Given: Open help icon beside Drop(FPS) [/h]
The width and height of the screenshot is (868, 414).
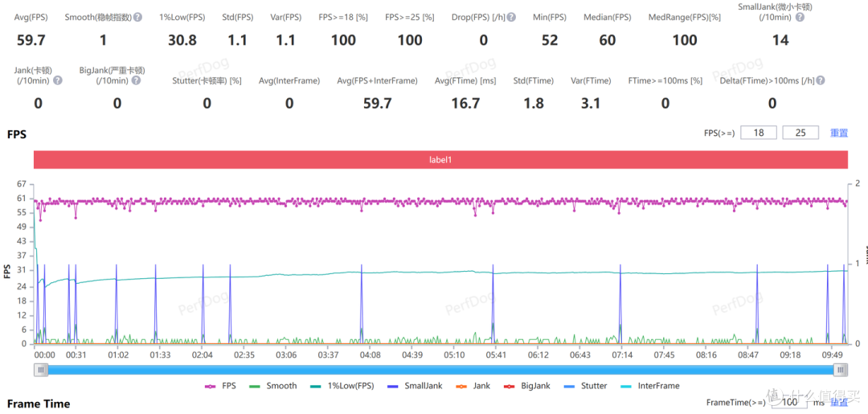Looking at the screenshot, I should 511,17.
